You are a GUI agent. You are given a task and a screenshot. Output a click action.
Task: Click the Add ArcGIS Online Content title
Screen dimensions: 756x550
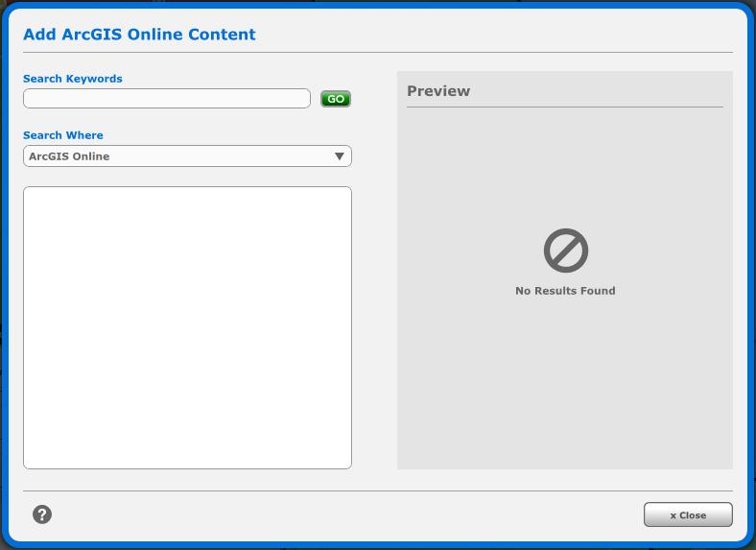click(139, 35)
